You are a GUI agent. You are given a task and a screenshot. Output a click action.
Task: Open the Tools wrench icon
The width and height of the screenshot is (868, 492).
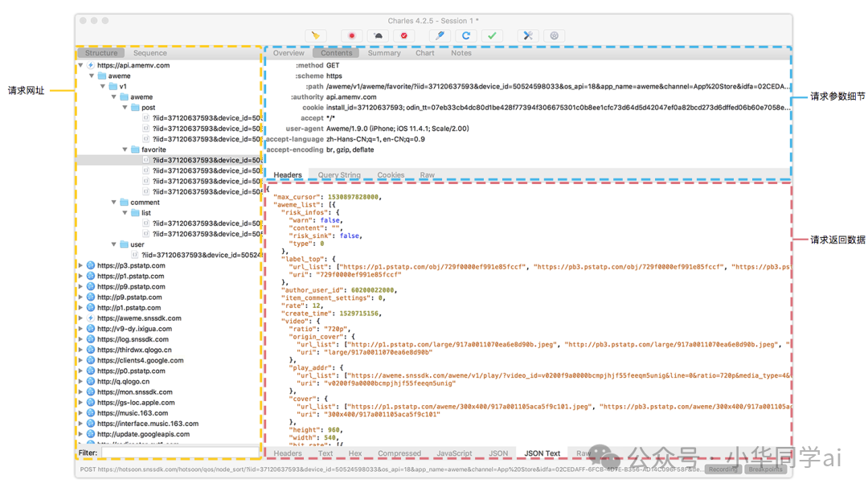(528, 35)
